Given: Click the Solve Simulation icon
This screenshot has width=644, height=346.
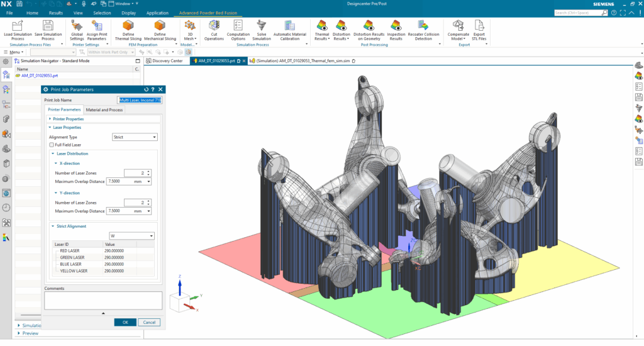Looking at the screenshot, I should point(262,25).
